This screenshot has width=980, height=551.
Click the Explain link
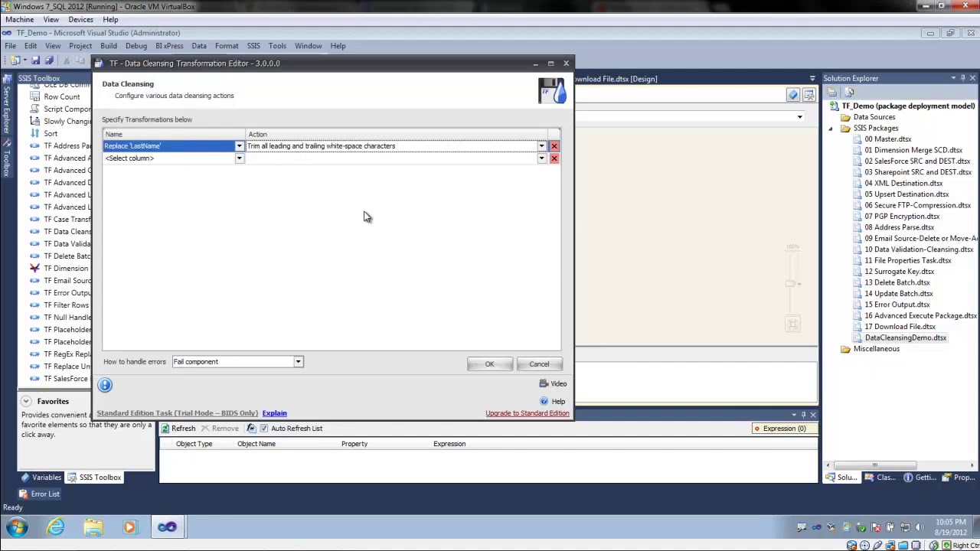tap(274, 413)
